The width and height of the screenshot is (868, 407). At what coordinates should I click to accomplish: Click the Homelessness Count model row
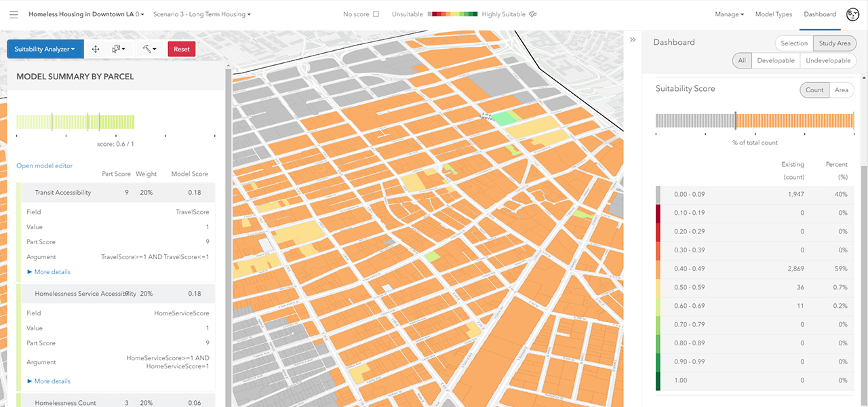point(116,402)
